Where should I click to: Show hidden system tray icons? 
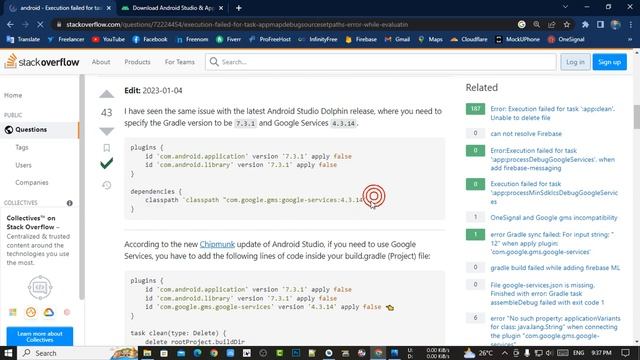tap(504, 353)
